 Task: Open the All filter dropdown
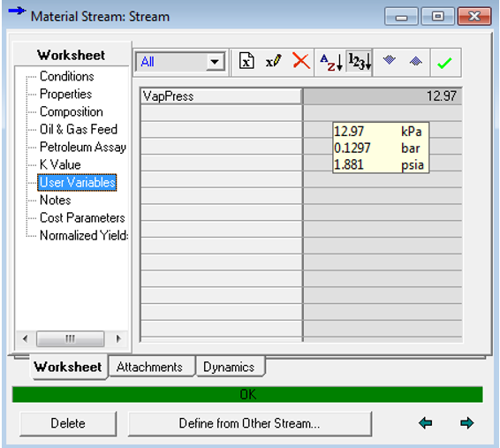[x=215, y=61]
